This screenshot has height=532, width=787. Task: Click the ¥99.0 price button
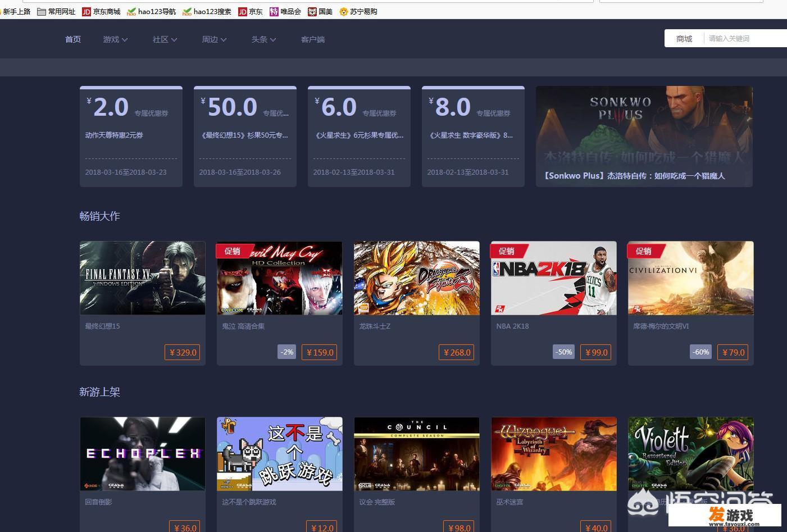pos(595,352)
